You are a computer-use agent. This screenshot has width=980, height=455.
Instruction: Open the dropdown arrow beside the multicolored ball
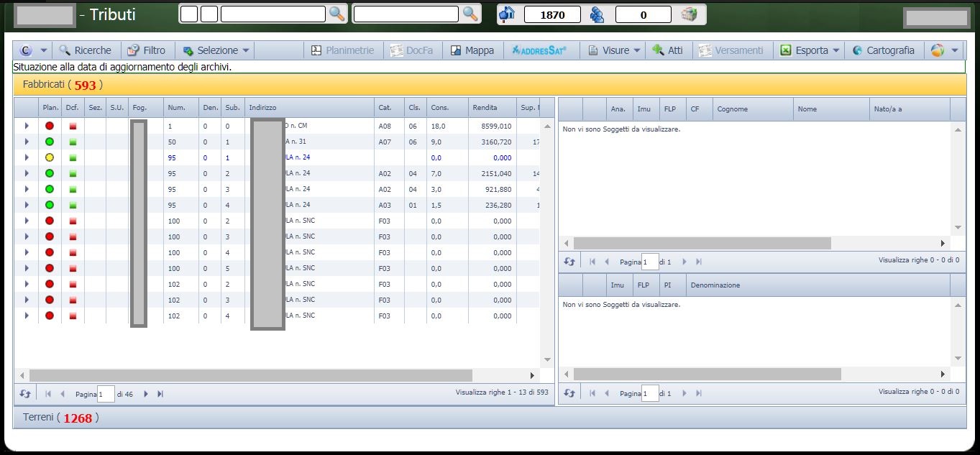tap(955, 50)
